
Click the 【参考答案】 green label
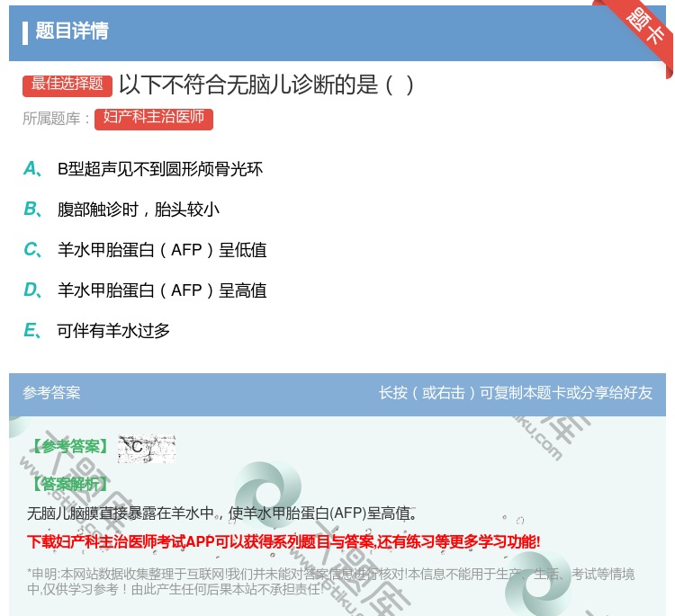71,447
